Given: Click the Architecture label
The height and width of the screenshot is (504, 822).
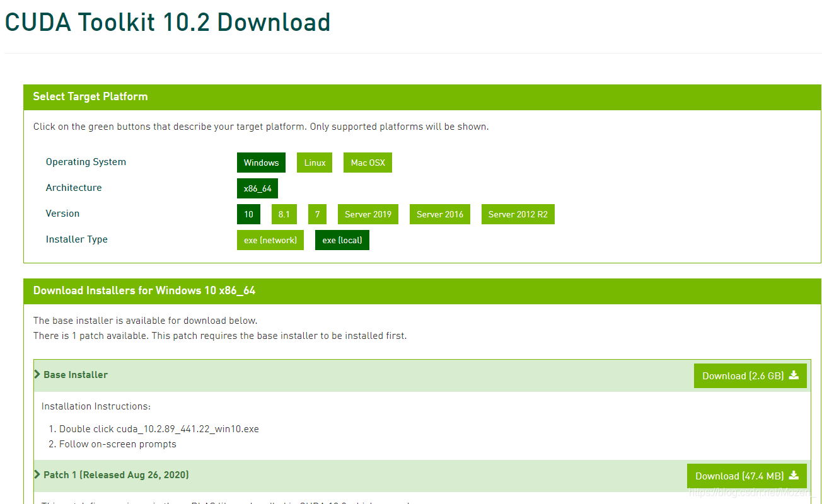Looking at the screenshot, I should coord(74,188).
